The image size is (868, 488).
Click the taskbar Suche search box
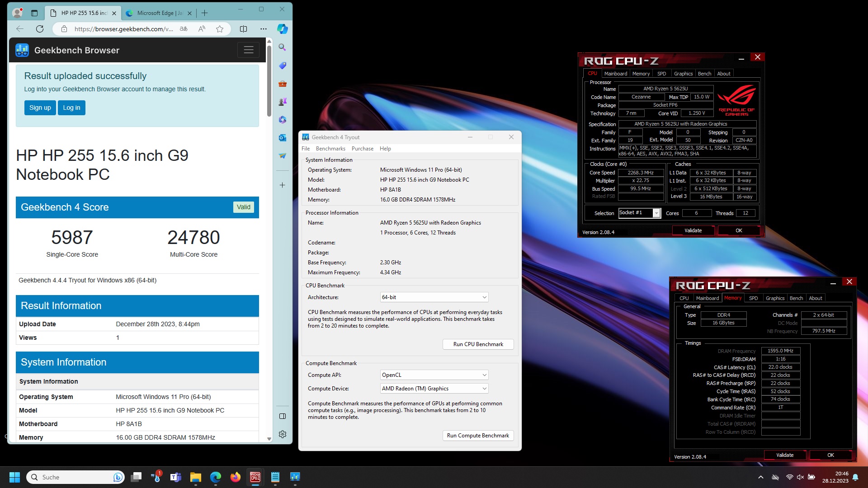pos(75,477)
